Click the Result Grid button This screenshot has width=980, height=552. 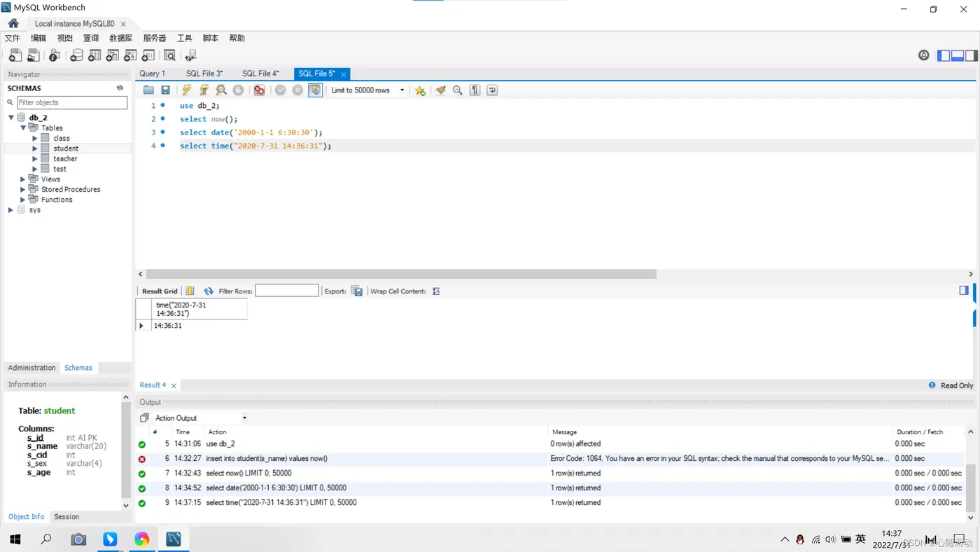click(160, 291)
